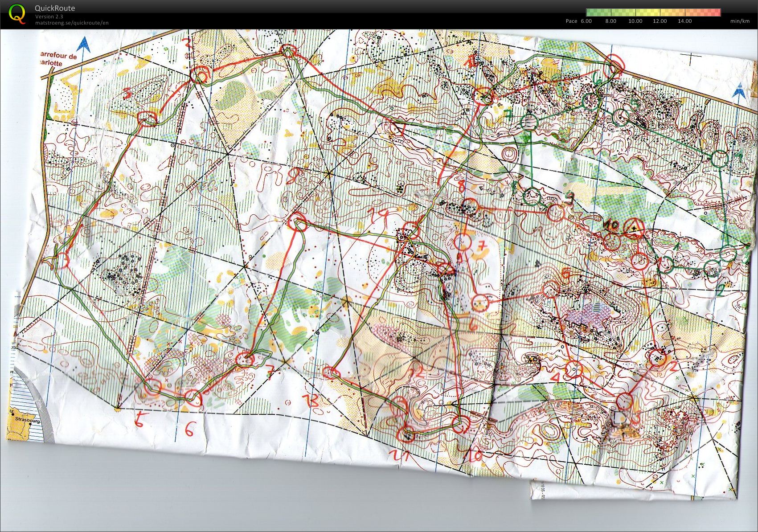Click the 14.00 pace value
Viewport: 758px width, 532px height.
tap(684, 21)
